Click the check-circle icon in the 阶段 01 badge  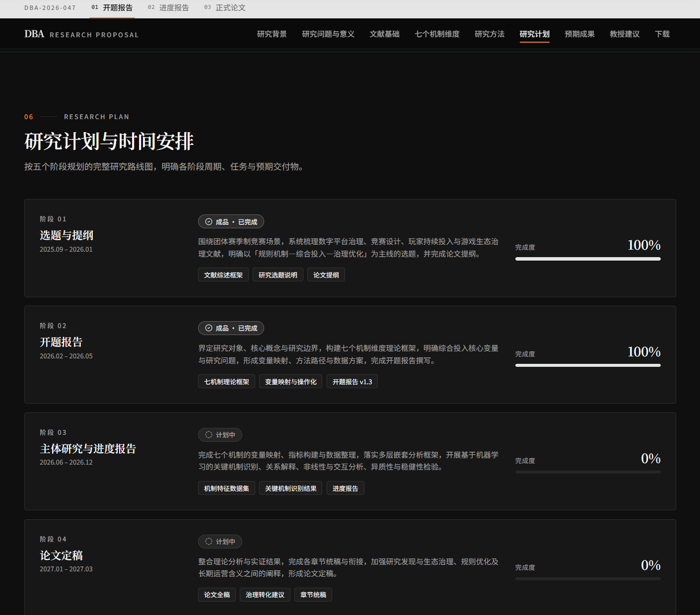[x=209, y=222]
